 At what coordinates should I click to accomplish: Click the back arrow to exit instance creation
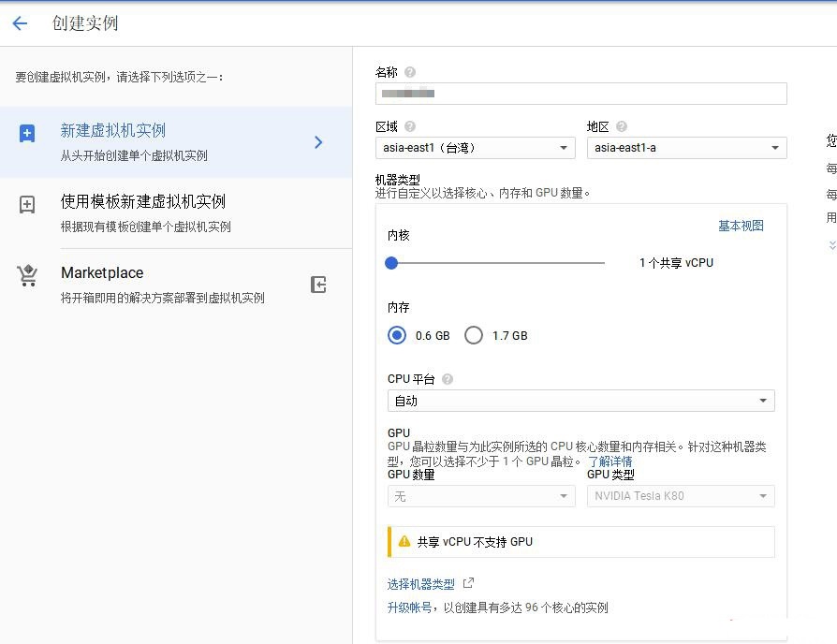point(21,22)
